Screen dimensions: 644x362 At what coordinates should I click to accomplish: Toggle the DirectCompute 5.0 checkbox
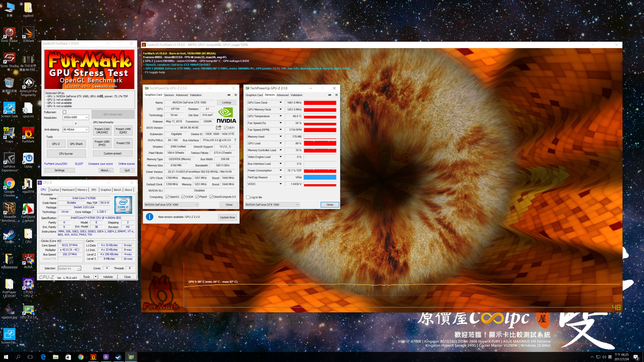[211, 197]
